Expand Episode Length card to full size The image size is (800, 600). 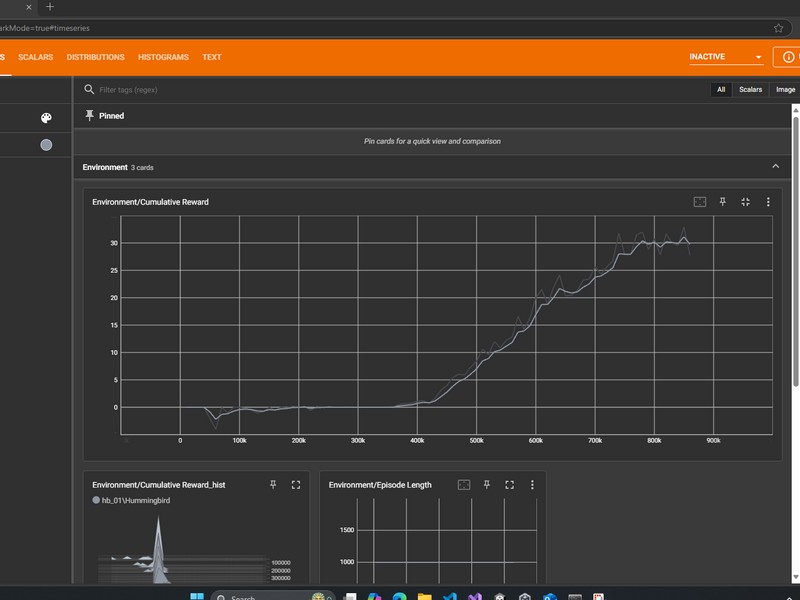509,485
